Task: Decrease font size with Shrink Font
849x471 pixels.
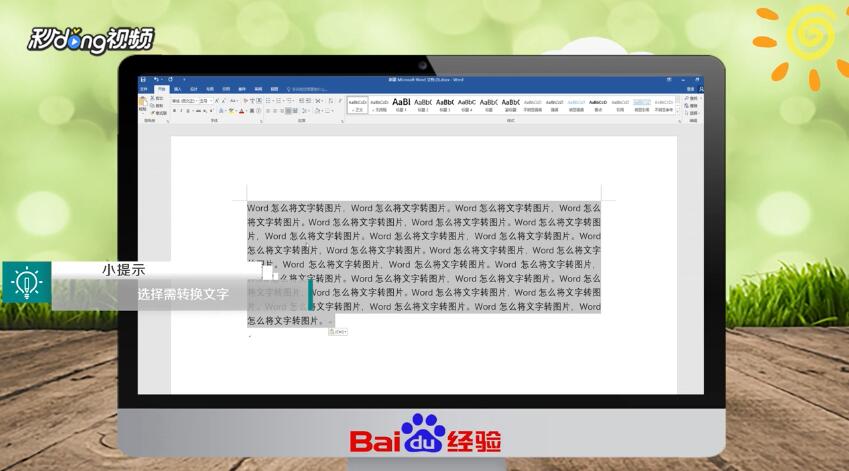Action: [x=224, y=101]
